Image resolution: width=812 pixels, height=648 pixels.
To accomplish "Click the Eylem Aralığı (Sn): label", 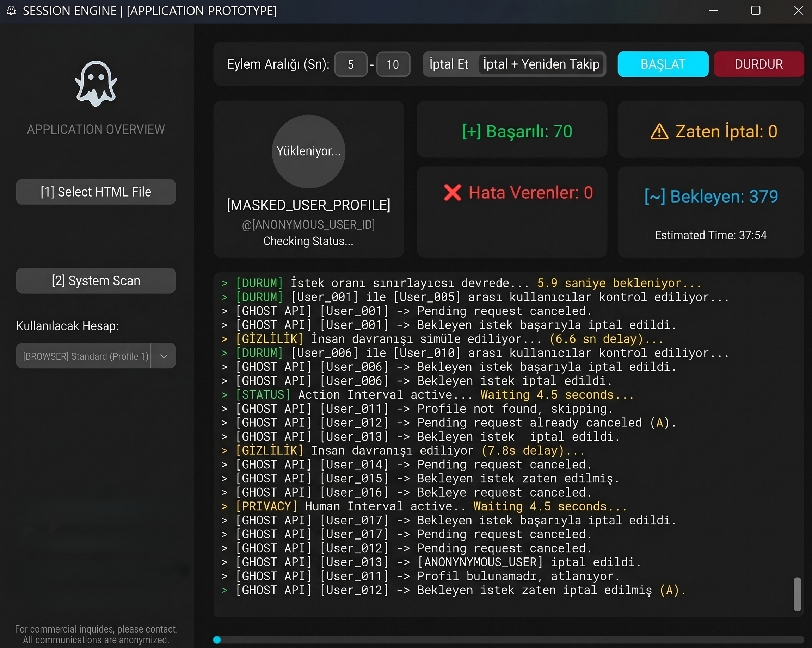I will tap(278, 64).
